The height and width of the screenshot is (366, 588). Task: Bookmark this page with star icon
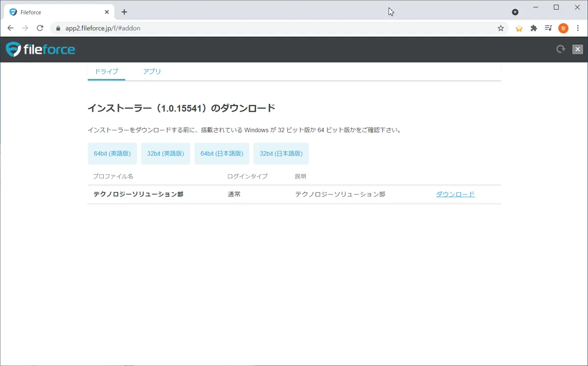(501, 28)
